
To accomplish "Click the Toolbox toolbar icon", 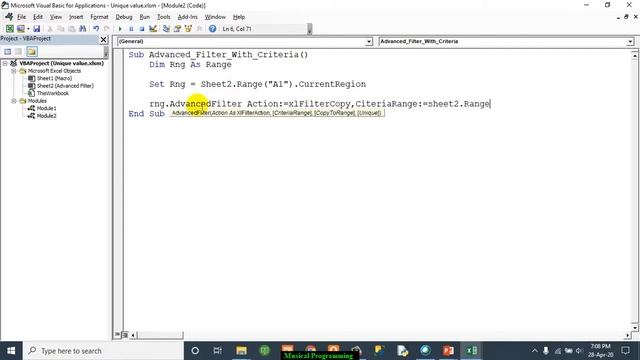I will (x=199, y=29).
